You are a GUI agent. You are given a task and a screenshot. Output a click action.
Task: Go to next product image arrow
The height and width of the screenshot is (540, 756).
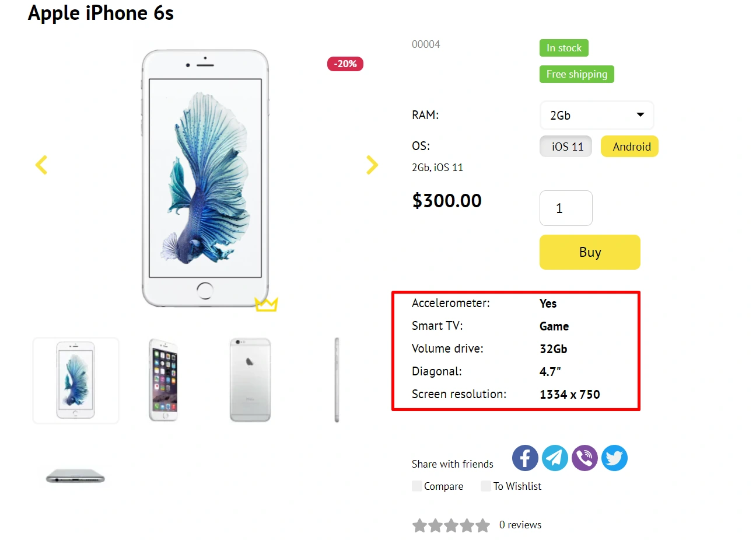coord(372,165)
